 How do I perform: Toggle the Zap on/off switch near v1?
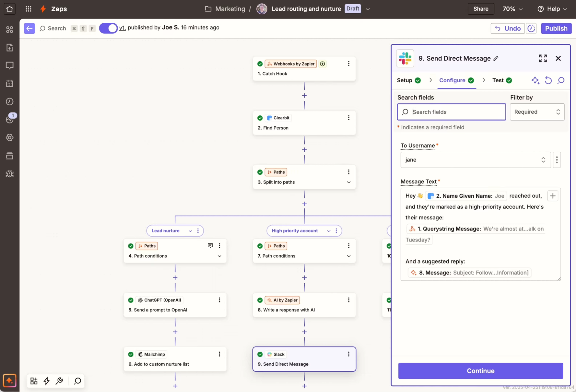108,28
